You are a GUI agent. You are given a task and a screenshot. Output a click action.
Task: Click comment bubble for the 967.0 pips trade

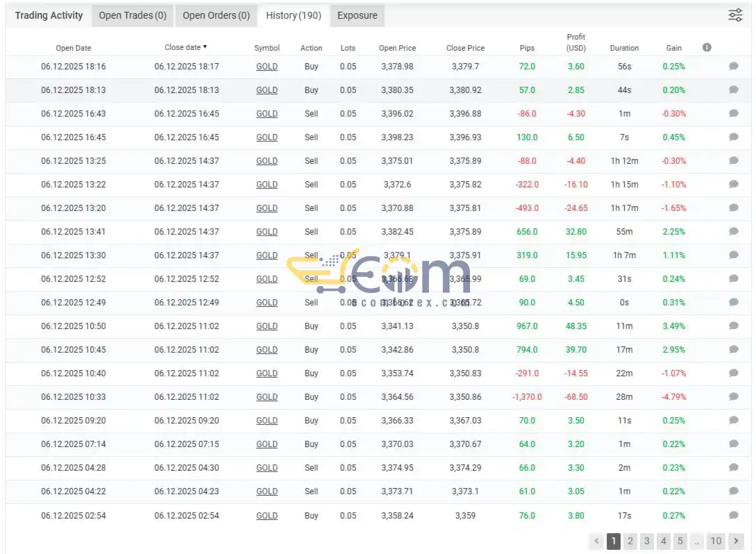click(733, 326)
